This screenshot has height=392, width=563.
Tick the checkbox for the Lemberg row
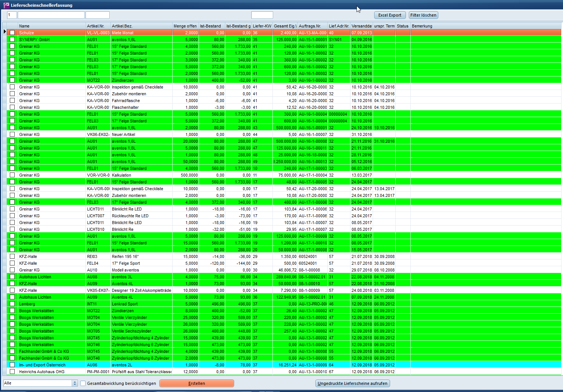(12, 304)
